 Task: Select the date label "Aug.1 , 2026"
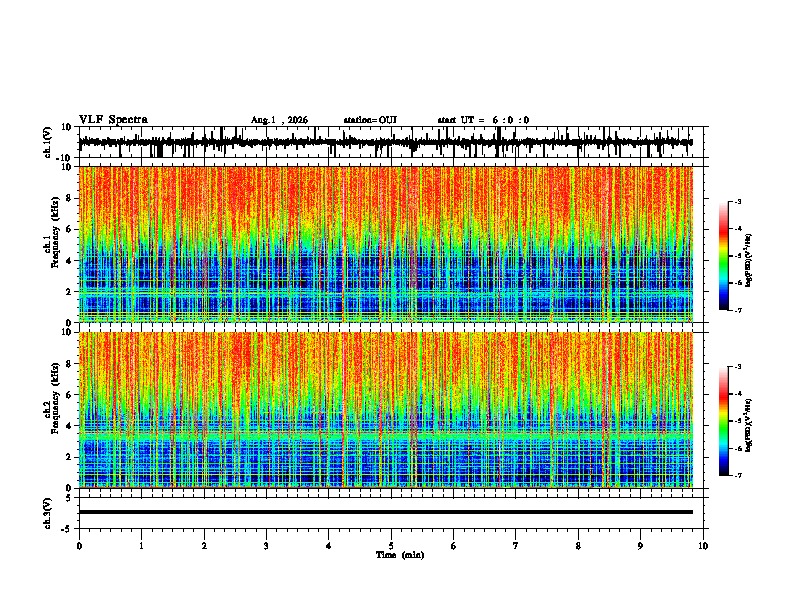coord(279,120)
